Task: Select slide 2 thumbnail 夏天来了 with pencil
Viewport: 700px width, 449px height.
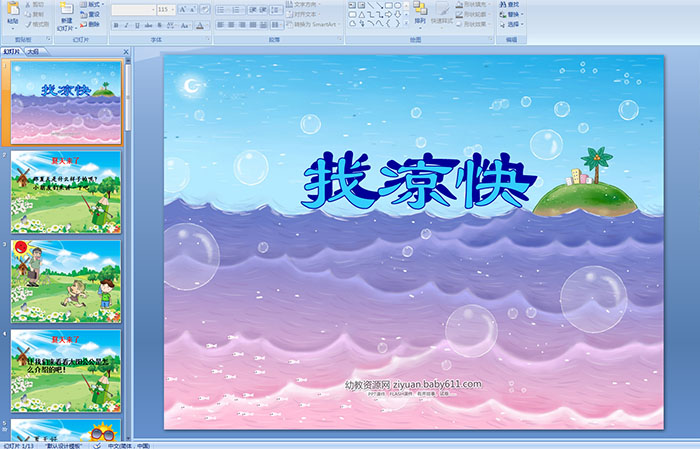Action: 66,192
